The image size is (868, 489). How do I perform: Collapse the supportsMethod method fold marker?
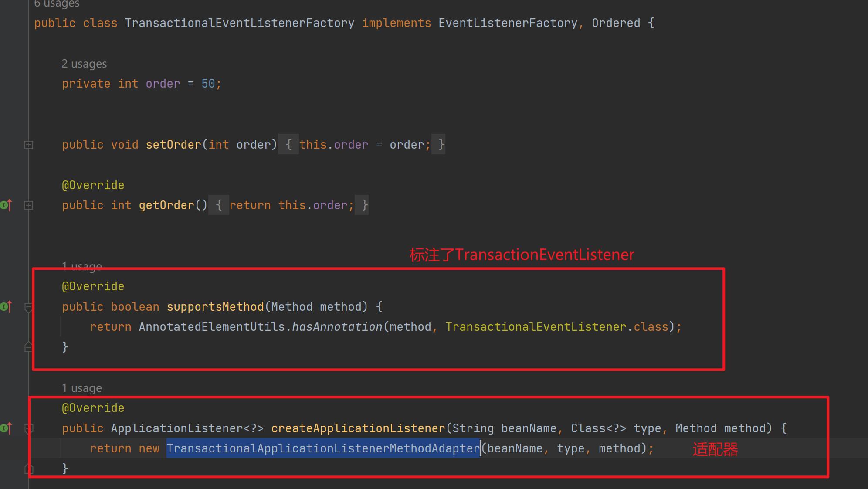pyautogui.click(x=29, y=308)
